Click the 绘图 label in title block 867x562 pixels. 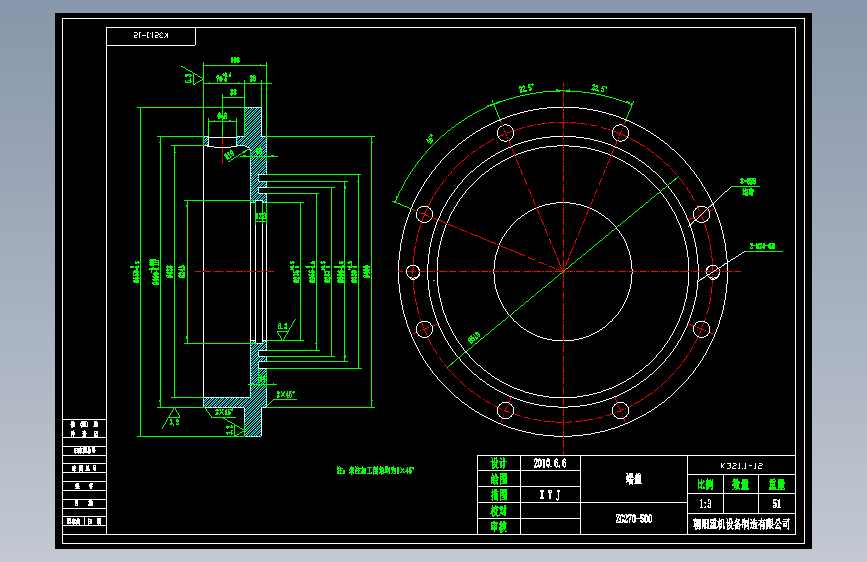click(x=498, y=479)
